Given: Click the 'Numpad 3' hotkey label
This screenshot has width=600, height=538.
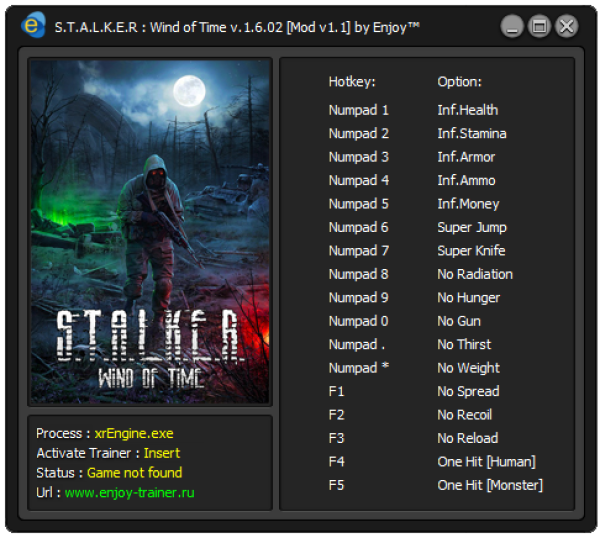Looking at the screenshot, I should click(x=359, y=157).
